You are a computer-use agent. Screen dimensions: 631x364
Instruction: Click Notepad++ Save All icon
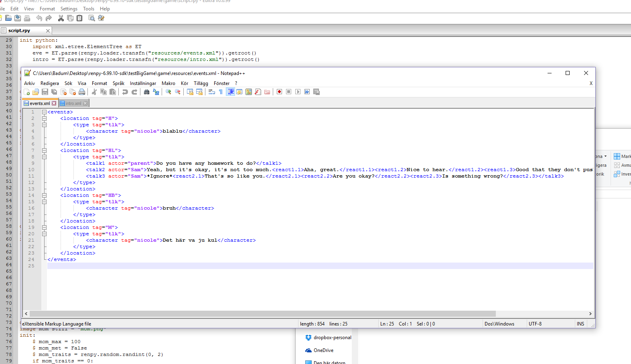pyautogui.click(x=54, y=92)
